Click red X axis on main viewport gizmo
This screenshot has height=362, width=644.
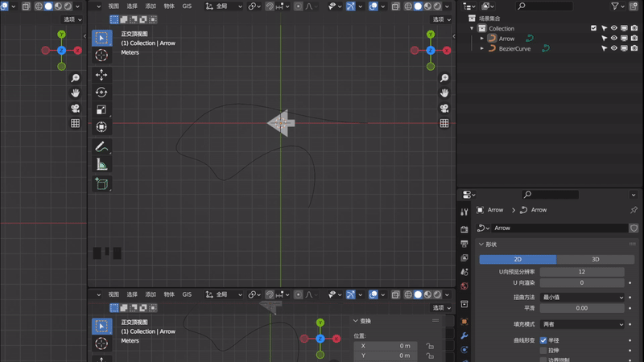pyautogui.click(x=447, y=51)
